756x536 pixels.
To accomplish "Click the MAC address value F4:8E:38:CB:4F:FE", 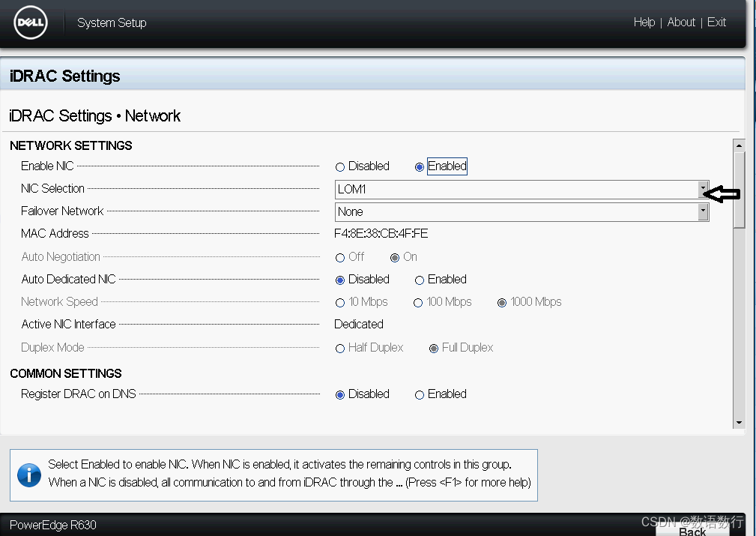I will (381, 233).
